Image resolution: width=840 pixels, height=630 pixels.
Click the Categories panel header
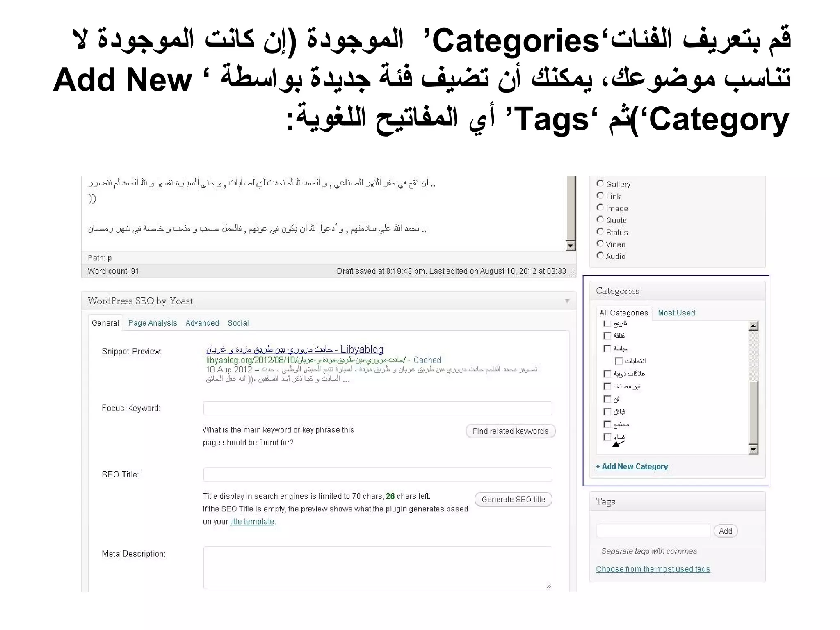[677, 291]
